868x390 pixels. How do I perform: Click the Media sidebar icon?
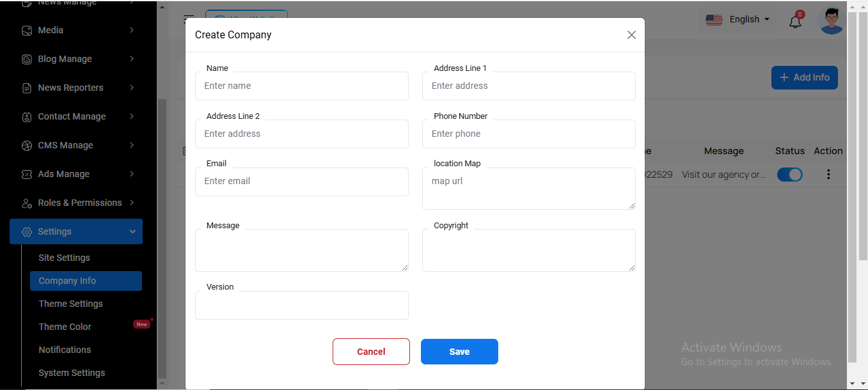[27, 30]
